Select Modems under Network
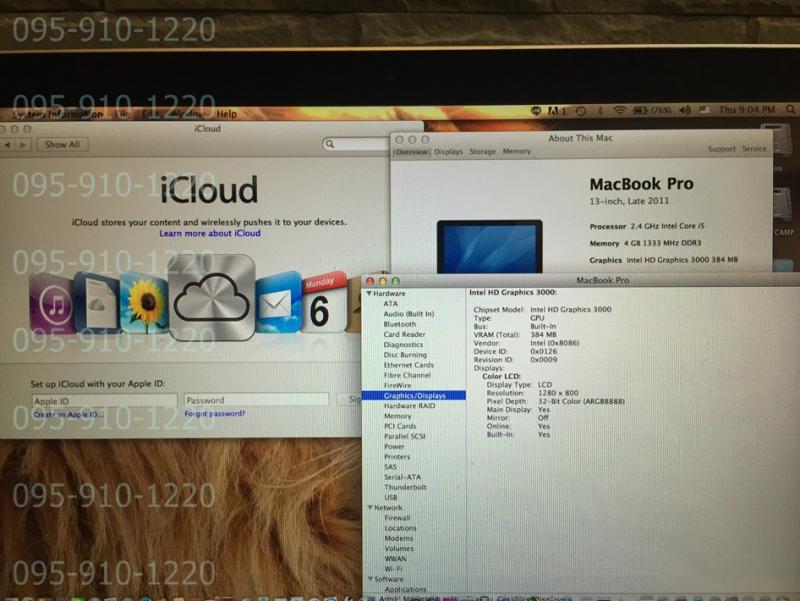The height and width of the screenshot is (601, 800). (399, 538)
